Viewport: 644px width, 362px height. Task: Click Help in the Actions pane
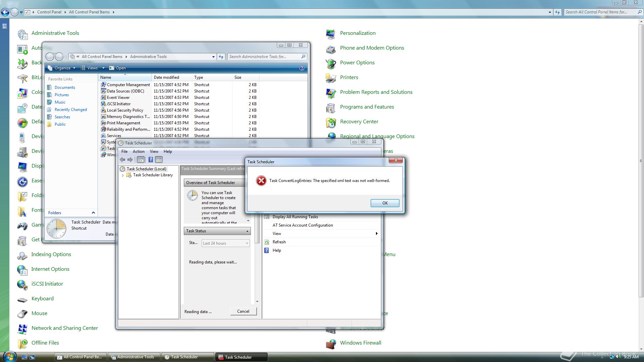277,250
